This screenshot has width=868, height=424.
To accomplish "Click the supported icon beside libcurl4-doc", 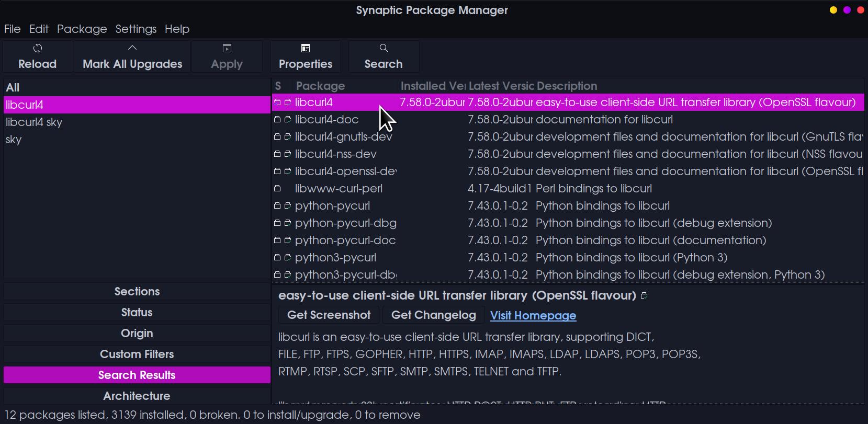I will (x=287, y=120).
